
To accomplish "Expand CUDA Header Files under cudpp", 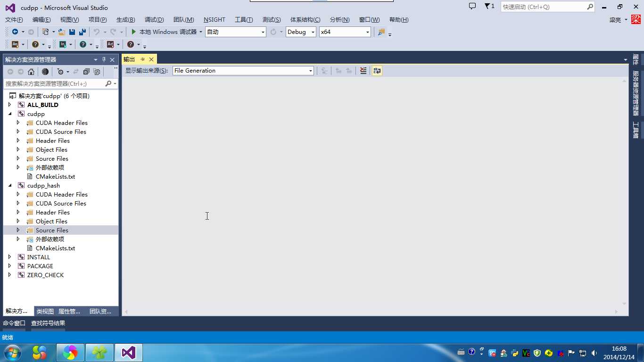I will coord(18,123).
